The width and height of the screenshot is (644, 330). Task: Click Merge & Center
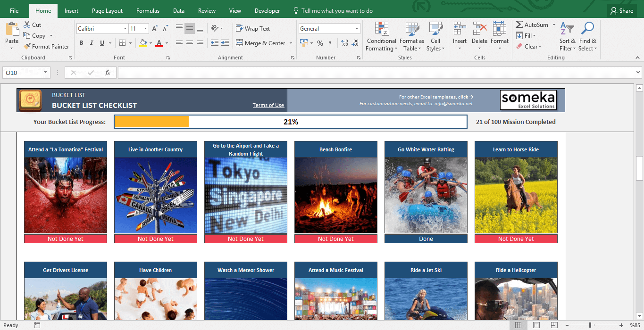coord(260,43)
